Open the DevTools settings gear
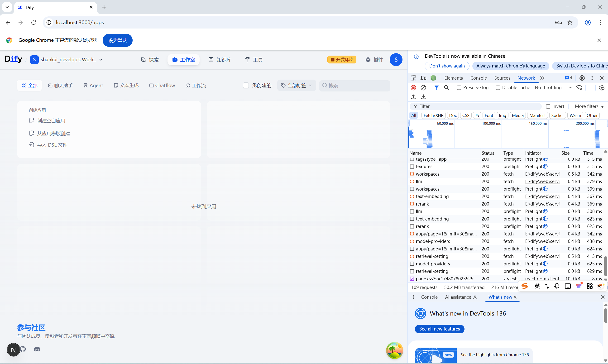This screenshot has width=608, height=364. click(582, 78)
